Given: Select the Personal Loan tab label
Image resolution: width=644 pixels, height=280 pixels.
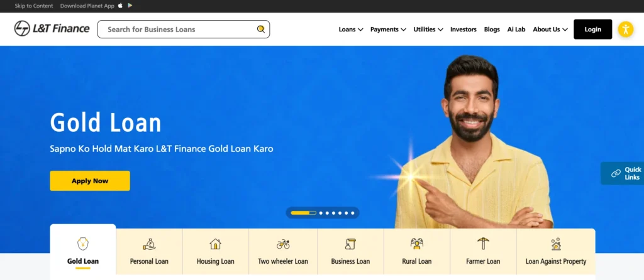Looking at the screenshot, I should tap(149, 261).
